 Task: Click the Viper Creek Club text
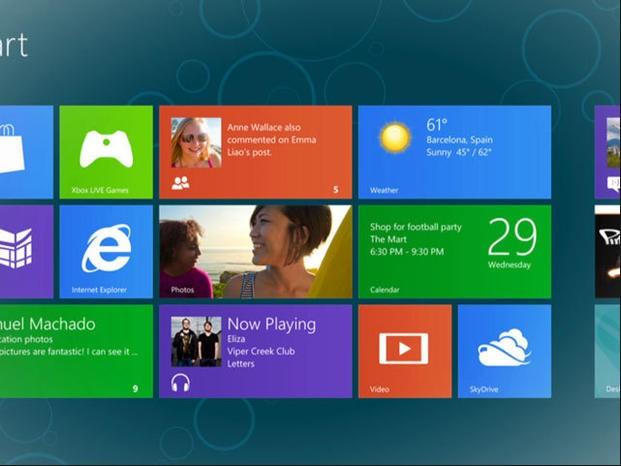261,351
